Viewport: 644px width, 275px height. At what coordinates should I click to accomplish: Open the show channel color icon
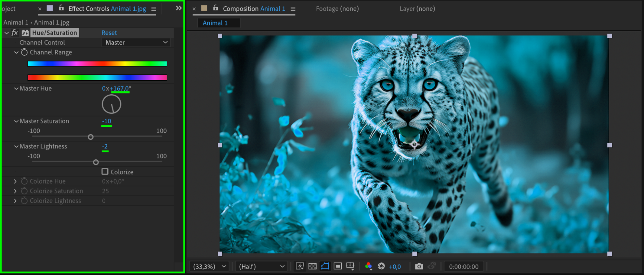(369, 266)
